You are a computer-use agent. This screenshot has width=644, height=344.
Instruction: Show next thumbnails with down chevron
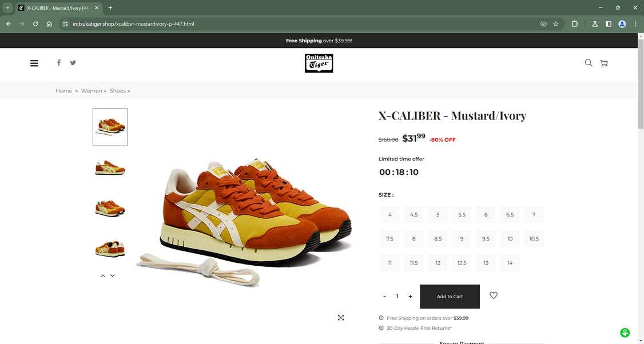click(113, 275)
